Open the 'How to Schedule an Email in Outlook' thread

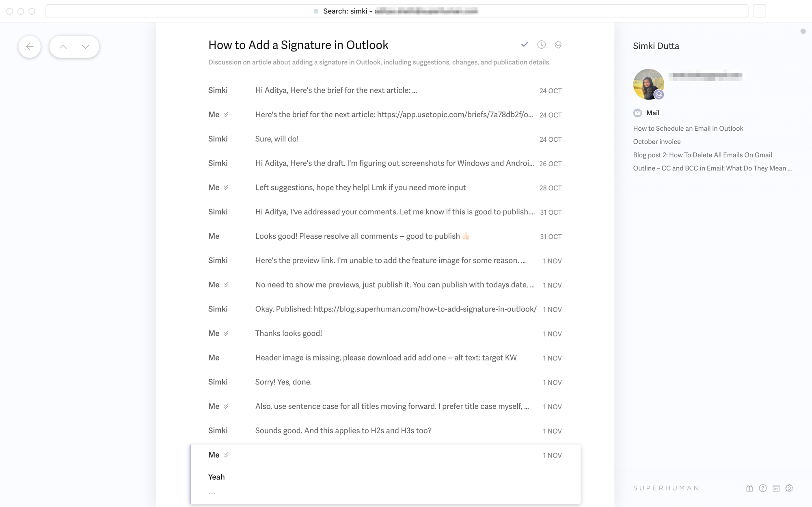pyautogui.click(x=688, y=128)
